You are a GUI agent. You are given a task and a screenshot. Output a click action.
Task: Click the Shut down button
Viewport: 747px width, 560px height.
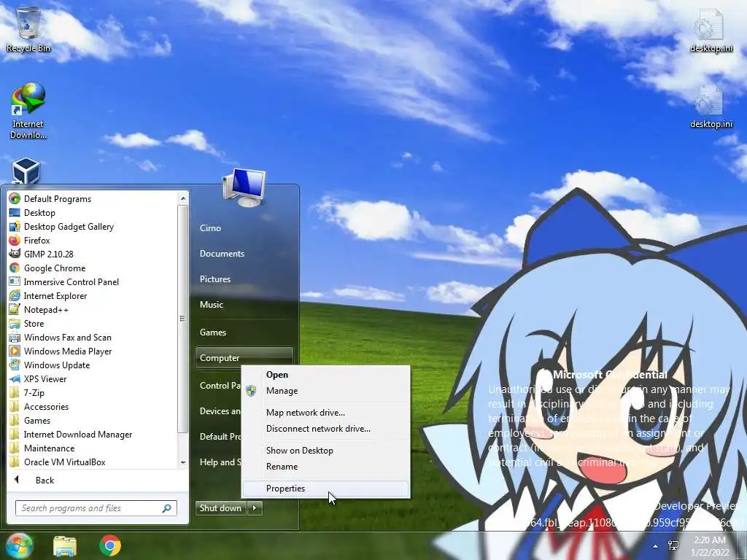click(x=221, y=508)
